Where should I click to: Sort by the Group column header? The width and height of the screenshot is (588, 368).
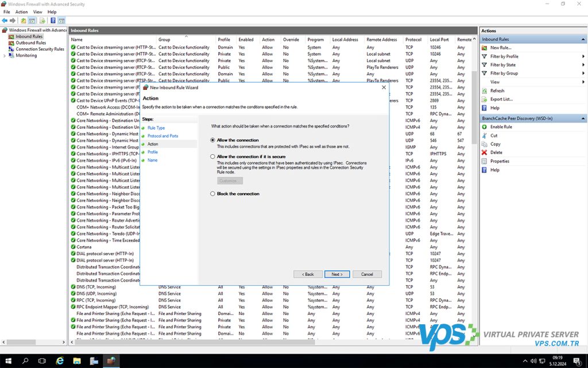tap(186, 40)
